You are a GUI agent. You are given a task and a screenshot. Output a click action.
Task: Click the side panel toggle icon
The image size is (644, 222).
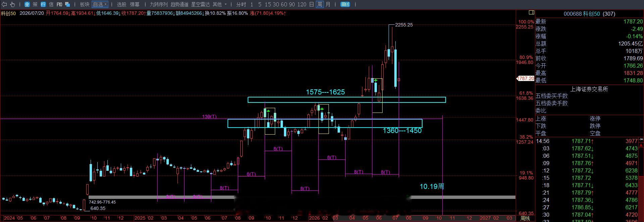[531, 12]
